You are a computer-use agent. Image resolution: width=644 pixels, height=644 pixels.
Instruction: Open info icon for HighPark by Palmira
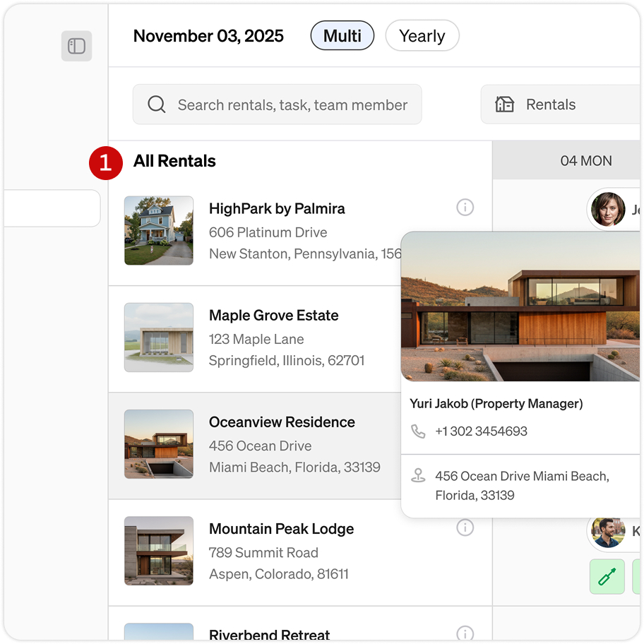click(x=465, y=207)
